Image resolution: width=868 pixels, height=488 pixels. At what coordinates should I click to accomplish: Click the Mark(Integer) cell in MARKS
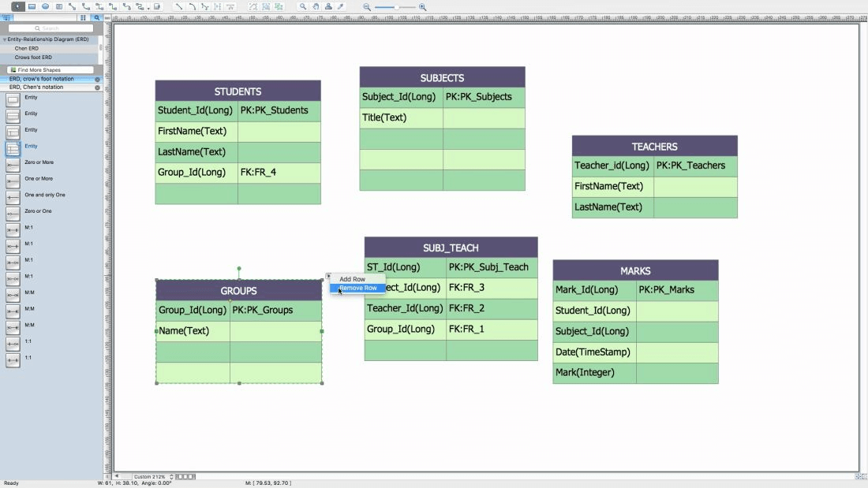[x=594, y=373]
